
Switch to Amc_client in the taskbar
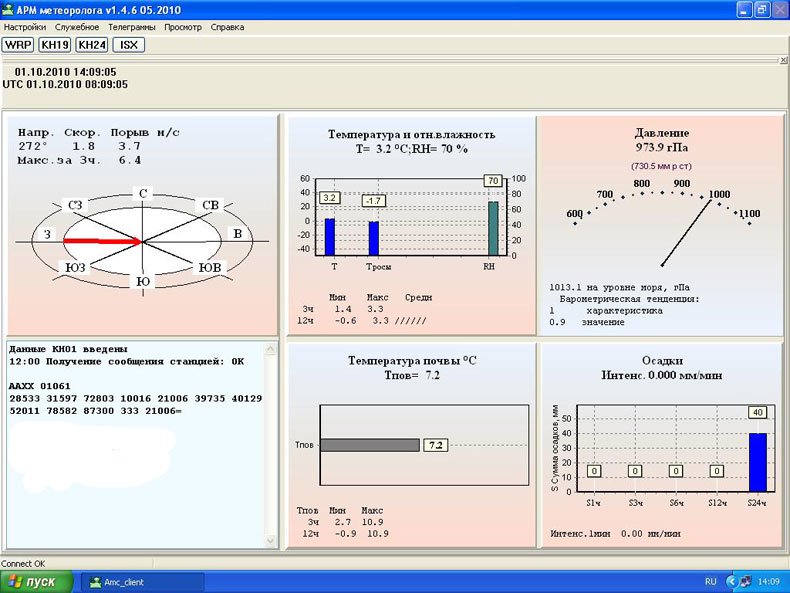[142, 582]
